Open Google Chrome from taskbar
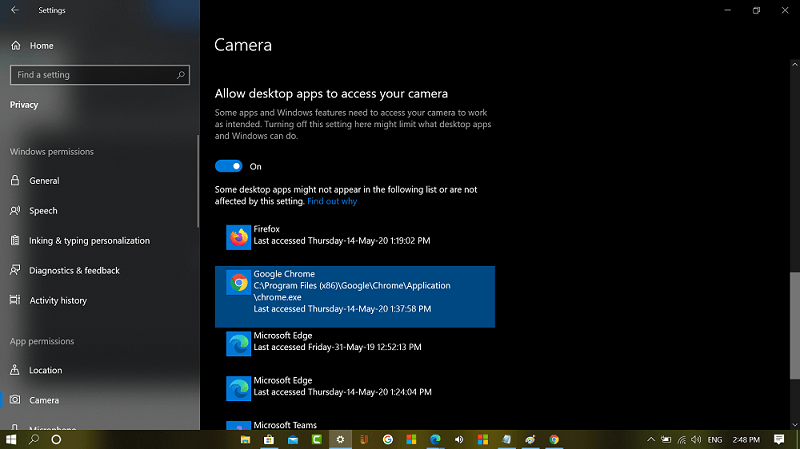800x449 pixels. (554, 439)
